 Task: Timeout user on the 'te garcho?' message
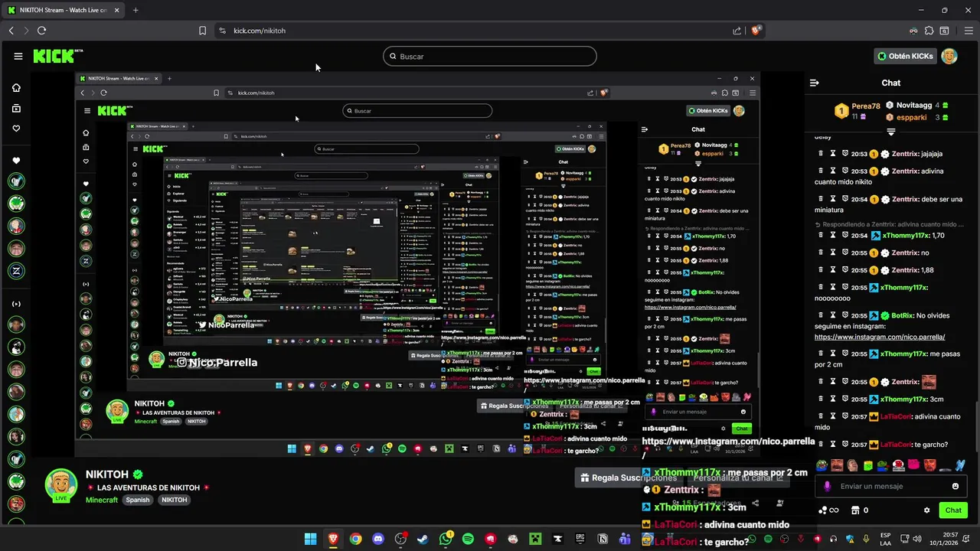click(x=833, y=445)
